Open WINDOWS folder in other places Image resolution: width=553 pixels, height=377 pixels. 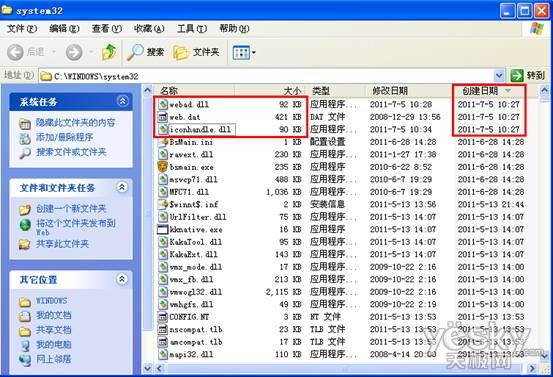click(51, 301)
